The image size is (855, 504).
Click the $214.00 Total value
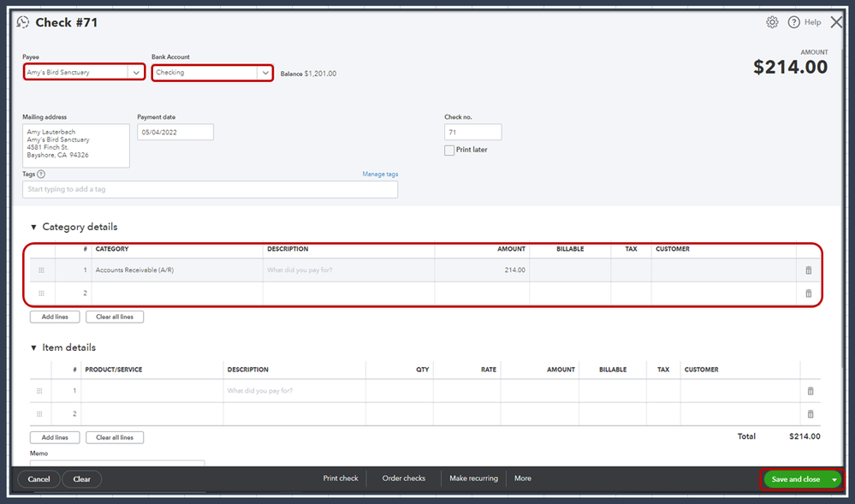tap(805, 436)
